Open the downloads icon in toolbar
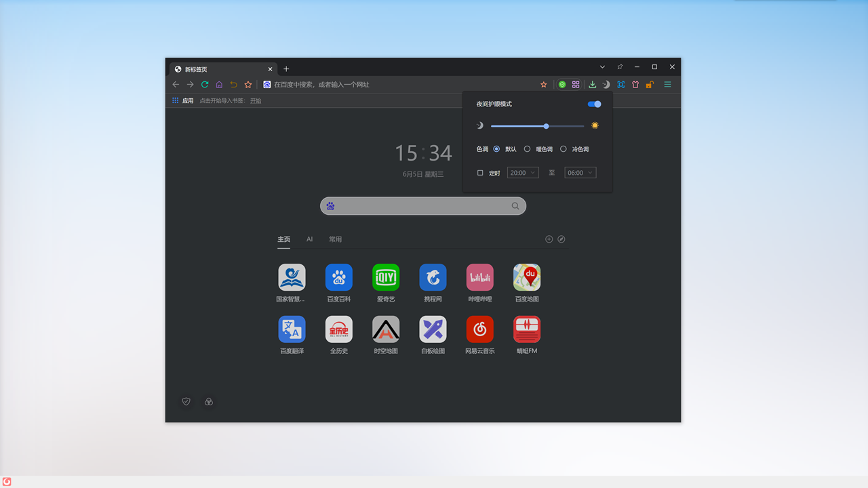868x488 pixels. coord(592,85)
